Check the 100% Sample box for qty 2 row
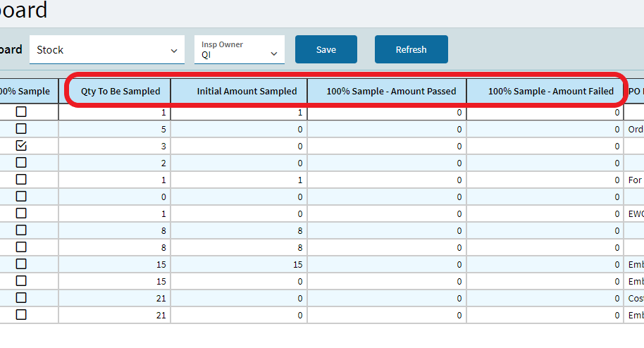Screen dimensions: 644x348 click(21, 162)
